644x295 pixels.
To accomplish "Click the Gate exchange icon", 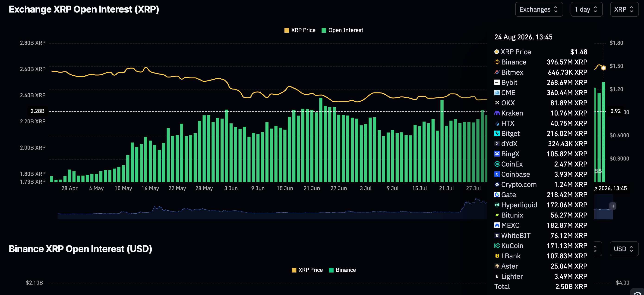I will tap(497, 195).
